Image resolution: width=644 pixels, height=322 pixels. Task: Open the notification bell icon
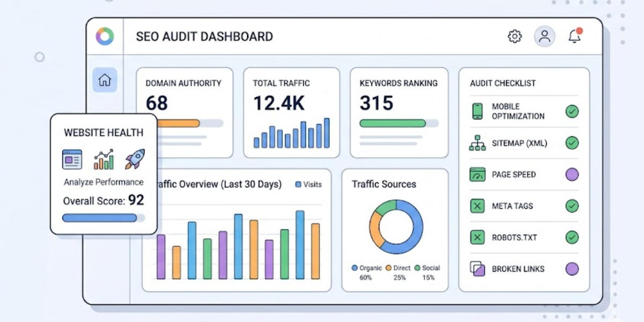[x=575, y=36]
